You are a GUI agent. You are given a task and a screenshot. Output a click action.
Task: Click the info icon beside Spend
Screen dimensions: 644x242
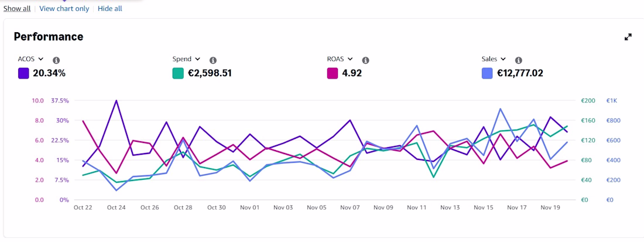point(213,60)
